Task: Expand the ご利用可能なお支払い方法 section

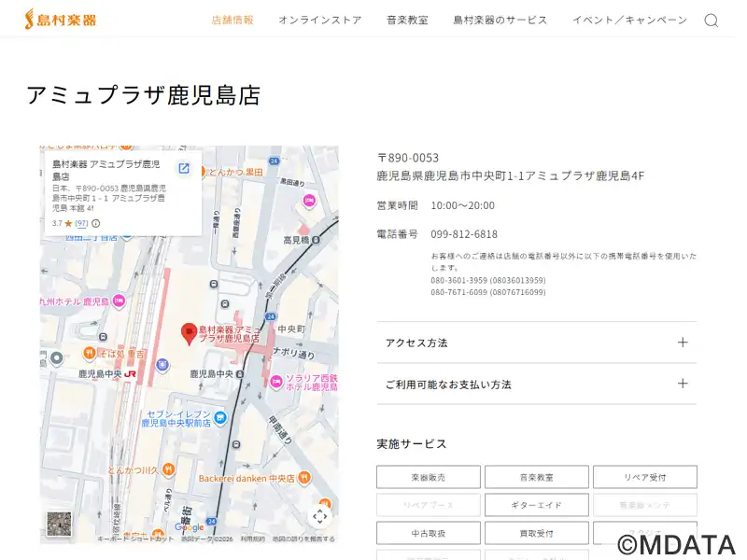Action: click(536, 384)
